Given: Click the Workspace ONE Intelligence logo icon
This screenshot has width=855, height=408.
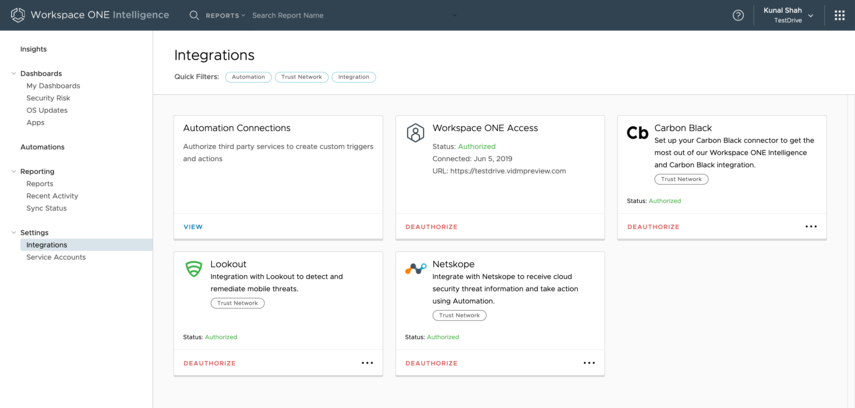Looking at the screenshot, I should 18,15.
